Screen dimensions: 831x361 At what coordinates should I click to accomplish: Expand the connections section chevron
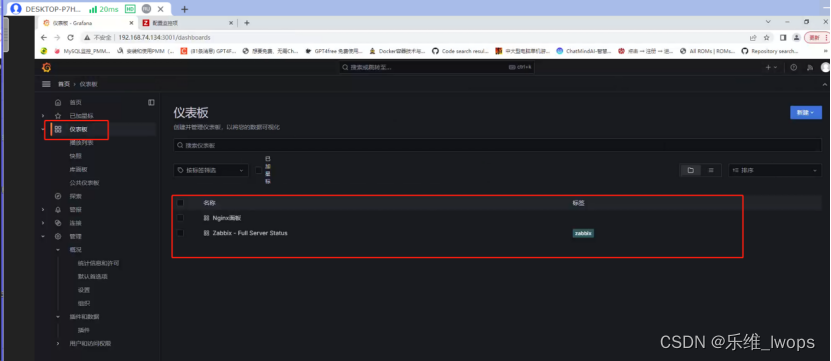(x=43, y=223)
